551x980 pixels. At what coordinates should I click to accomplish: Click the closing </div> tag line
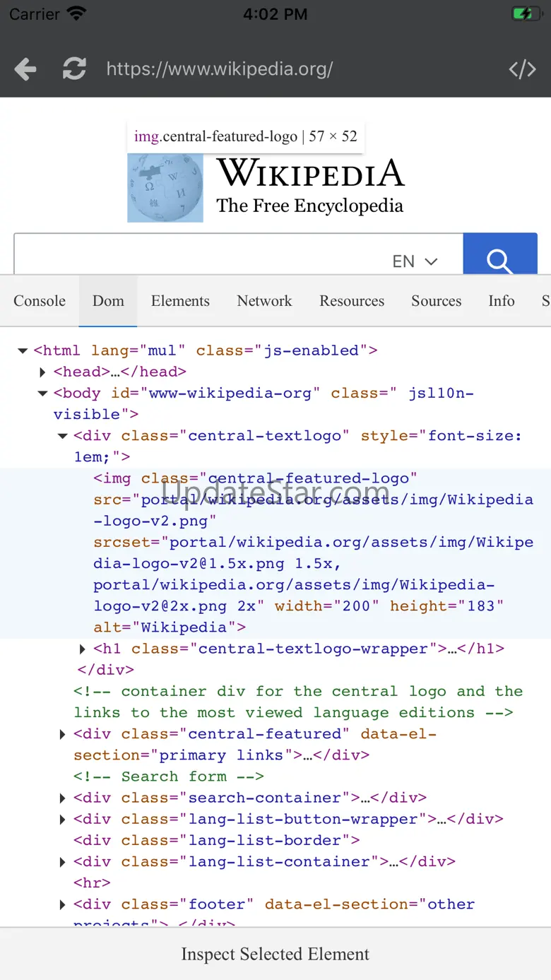106,670
